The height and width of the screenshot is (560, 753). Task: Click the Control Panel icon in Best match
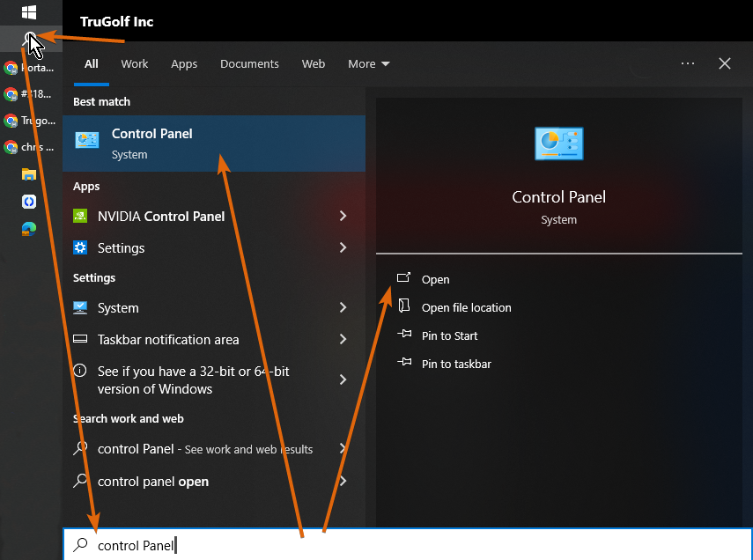click(x=87, y=140)
